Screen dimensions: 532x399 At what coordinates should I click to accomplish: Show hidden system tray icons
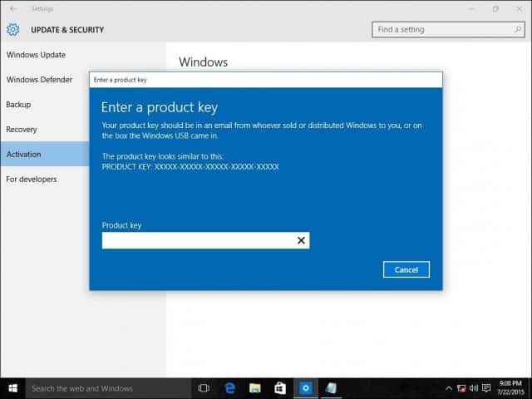tap(449, 388)
